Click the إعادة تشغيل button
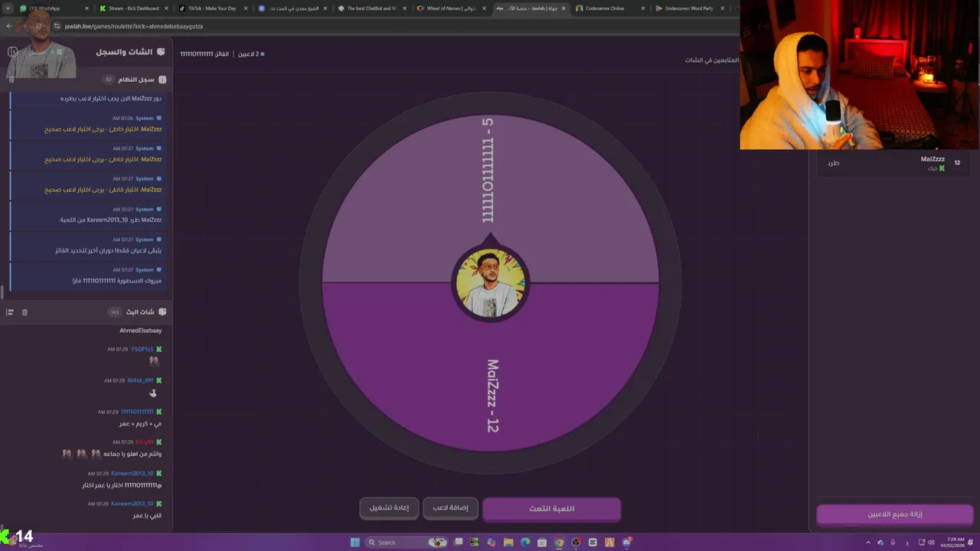Screen dimensions: 980x551 [389, 508]
